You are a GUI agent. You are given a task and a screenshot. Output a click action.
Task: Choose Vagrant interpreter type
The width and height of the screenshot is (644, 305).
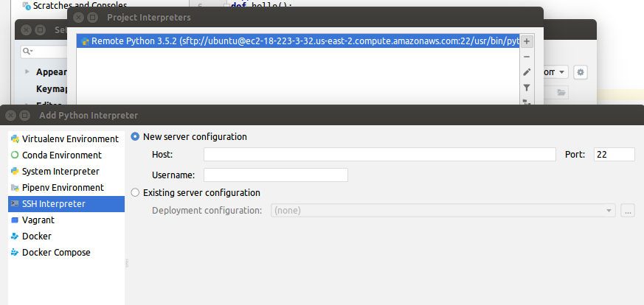point(66,220)
